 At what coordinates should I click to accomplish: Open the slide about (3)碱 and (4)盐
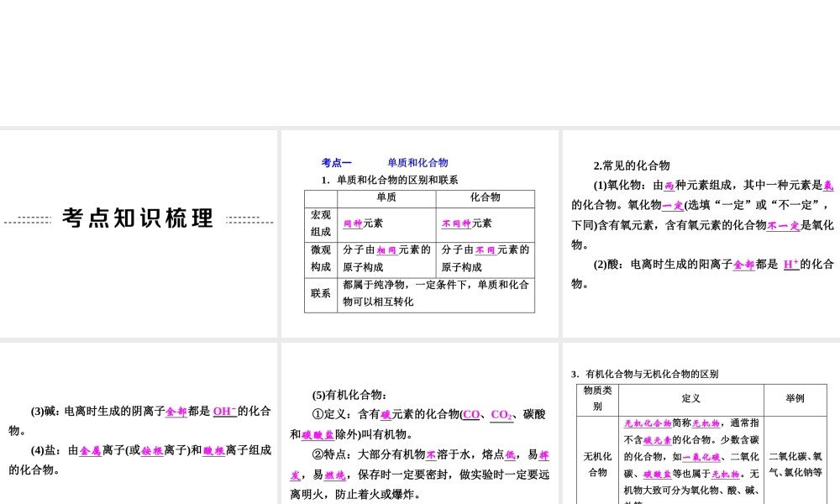tap(139, 423)
